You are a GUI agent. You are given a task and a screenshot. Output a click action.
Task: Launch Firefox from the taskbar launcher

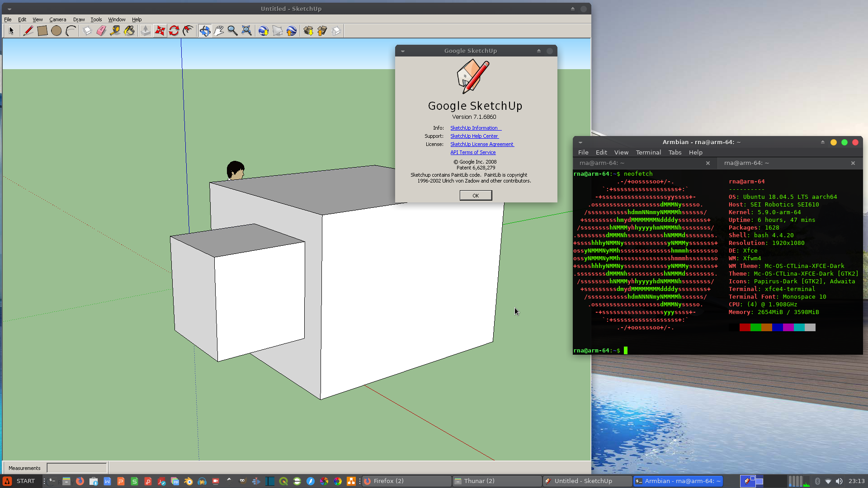pyautogui.click(x=80, y=481)
